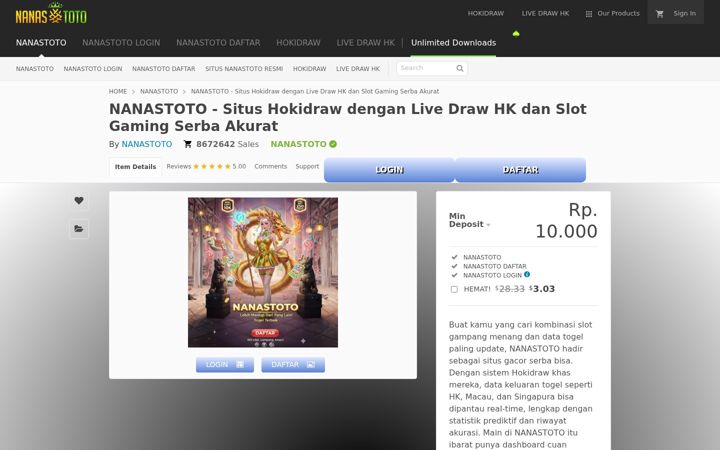720x450 pixels.
Task: Open the shopping cart icon in header
Action: click(660, 14)
